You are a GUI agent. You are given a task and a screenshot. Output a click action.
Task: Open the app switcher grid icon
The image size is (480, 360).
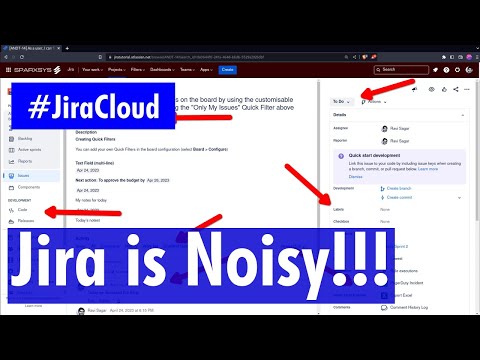(8, 70)
